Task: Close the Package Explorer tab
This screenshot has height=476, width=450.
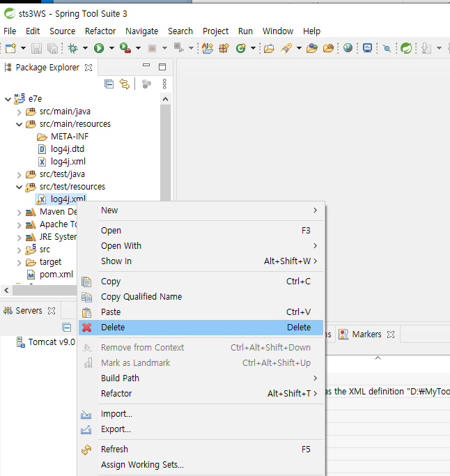Action: (x=88, y=68)
